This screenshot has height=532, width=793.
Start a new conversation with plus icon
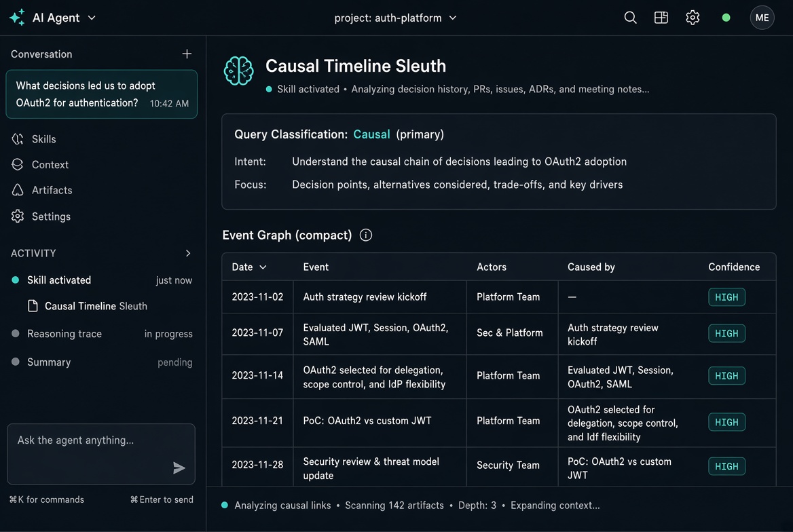pos(187,54)
